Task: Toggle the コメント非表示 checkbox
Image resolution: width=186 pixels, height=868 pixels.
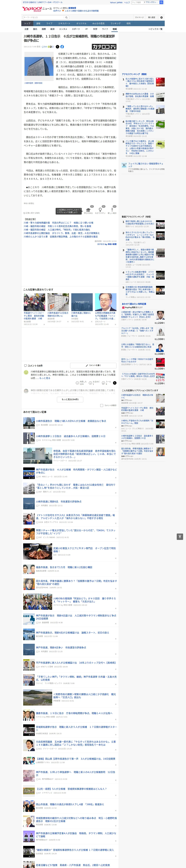Action: click(x=102, y=405)
